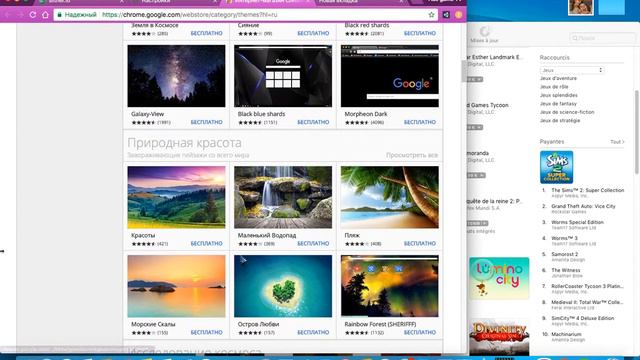640x360 pixels.
Task: Select the active web store tab
Action: (267, 2)
